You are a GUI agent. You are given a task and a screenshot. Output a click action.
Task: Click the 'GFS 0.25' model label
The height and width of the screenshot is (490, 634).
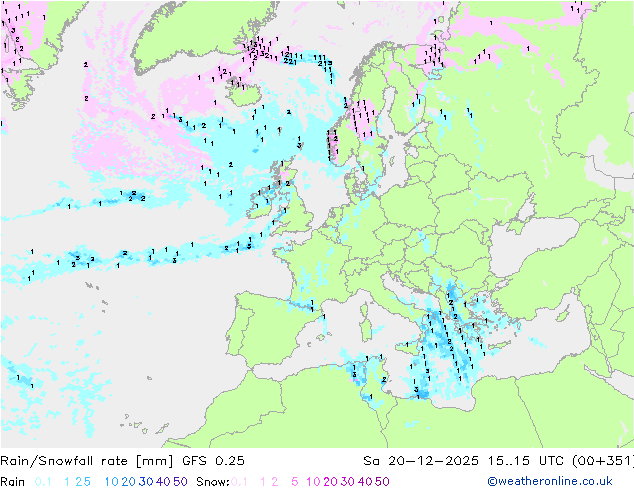tap(213, 461)
